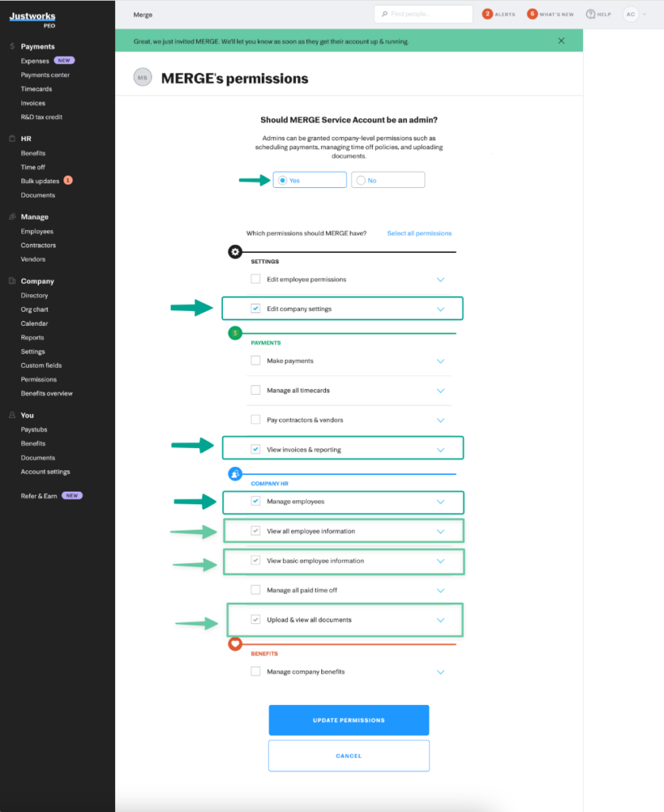The image size is (664, 812).
Task: Expand Edit employee permissions details chevron
Action: [x=440, y=280]
